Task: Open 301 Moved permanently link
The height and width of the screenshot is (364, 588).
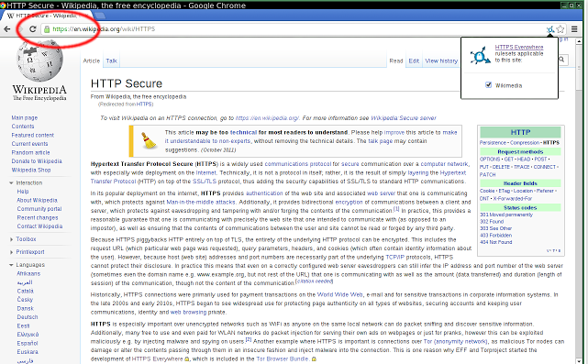Action: (506, 215)
